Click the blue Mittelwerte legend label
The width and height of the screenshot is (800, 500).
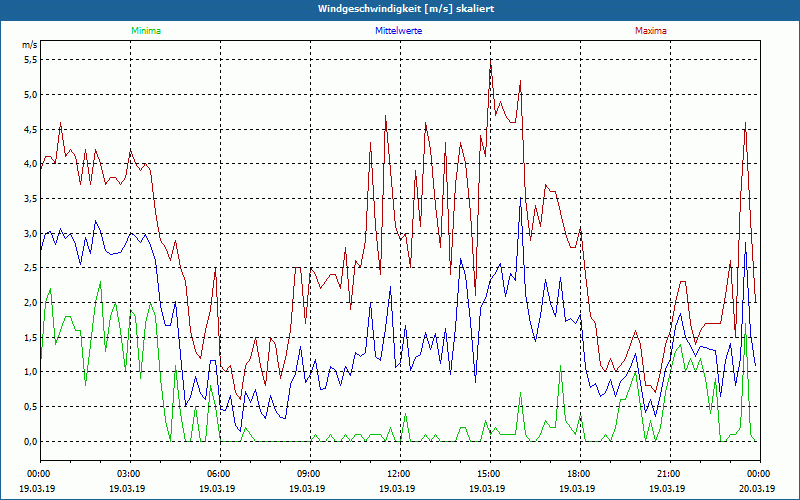(398, 31)
